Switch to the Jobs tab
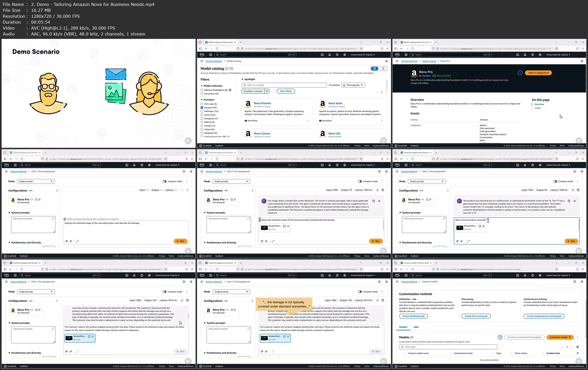 416,327
